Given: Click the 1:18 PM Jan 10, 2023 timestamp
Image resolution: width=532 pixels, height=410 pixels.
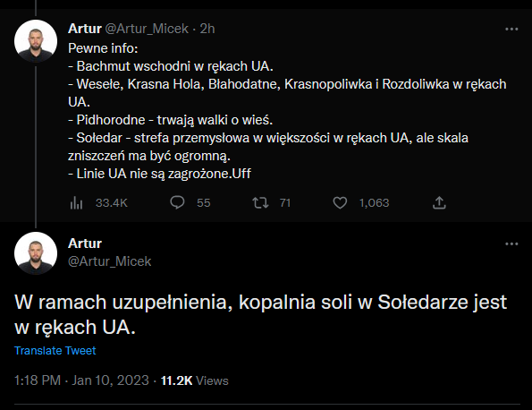Looking at the screenshot, I should pyautogui.click(x=81, y=380).
